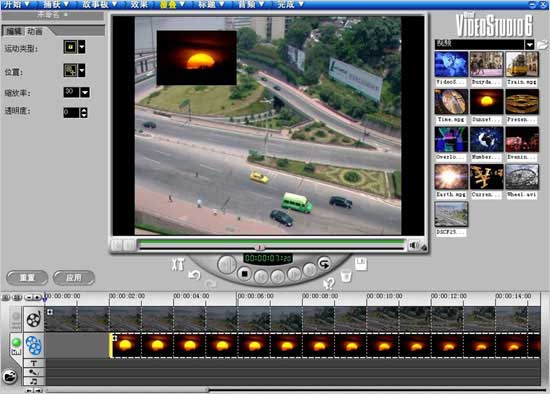This screenshot has height=394, width=550.
Task: Click the go-to-start playback button
Action: 261,277
